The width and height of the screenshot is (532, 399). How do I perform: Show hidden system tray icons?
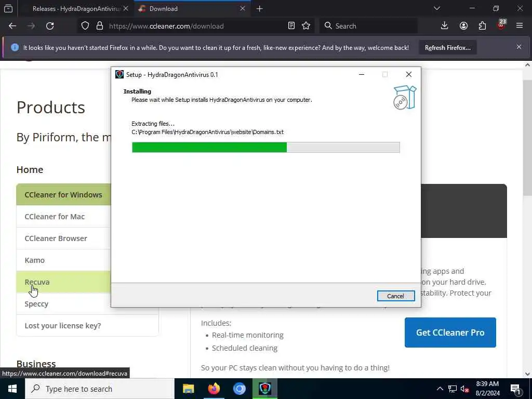tap(440, 389)
